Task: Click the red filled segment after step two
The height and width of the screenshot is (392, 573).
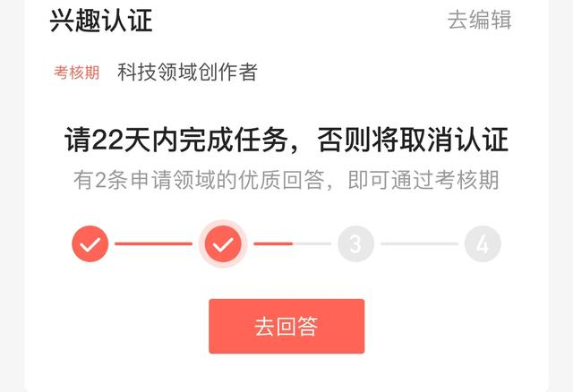Action: 273,243
